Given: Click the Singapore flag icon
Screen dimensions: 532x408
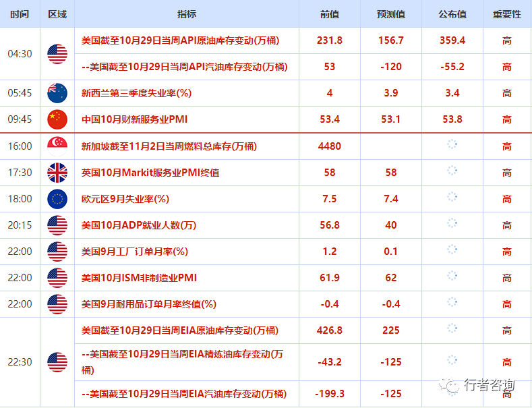Looking at the screenshot, I should click(x=57, y=146).
